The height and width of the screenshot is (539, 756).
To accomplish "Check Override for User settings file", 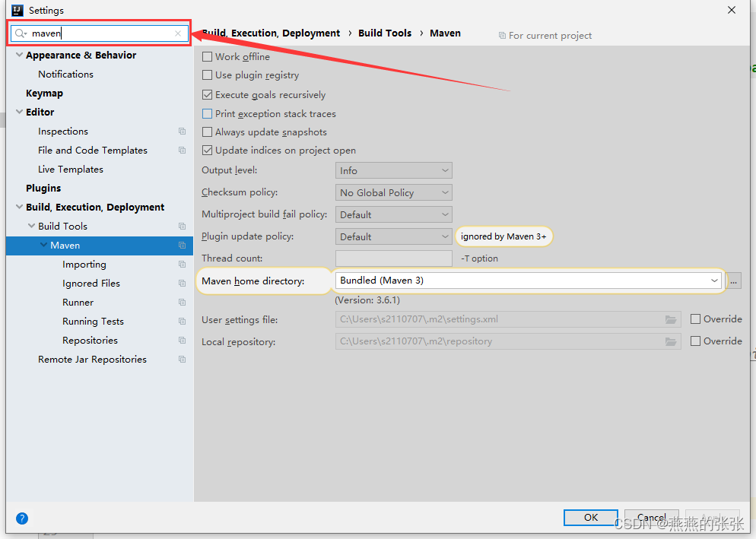I will tap(695, 319).
